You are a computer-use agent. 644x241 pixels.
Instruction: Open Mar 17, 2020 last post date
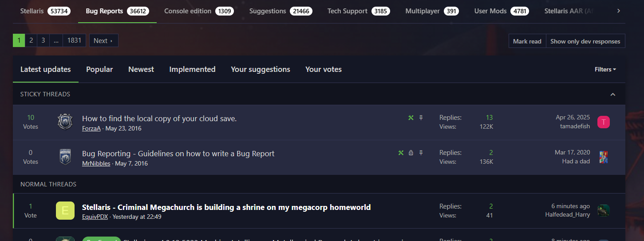click(573, 153)
